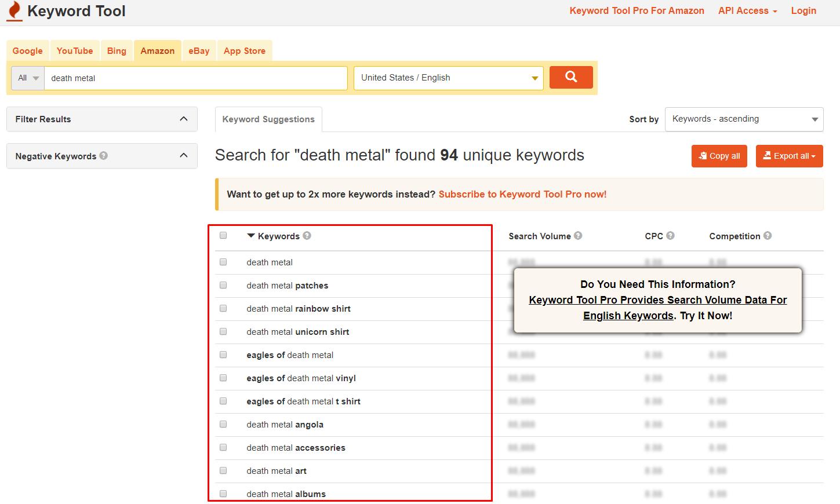This screenshot has height=504, width=840.
Task: Check the death metal art row
Action: (223, 470)
